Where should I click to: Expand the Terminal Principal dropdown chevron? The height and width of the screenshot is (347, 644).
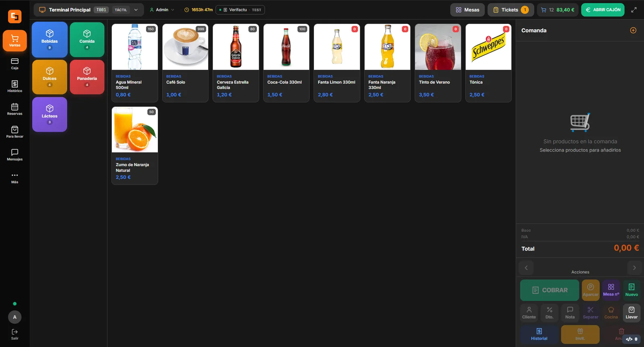pyautogui.click(x=136, y=10)
